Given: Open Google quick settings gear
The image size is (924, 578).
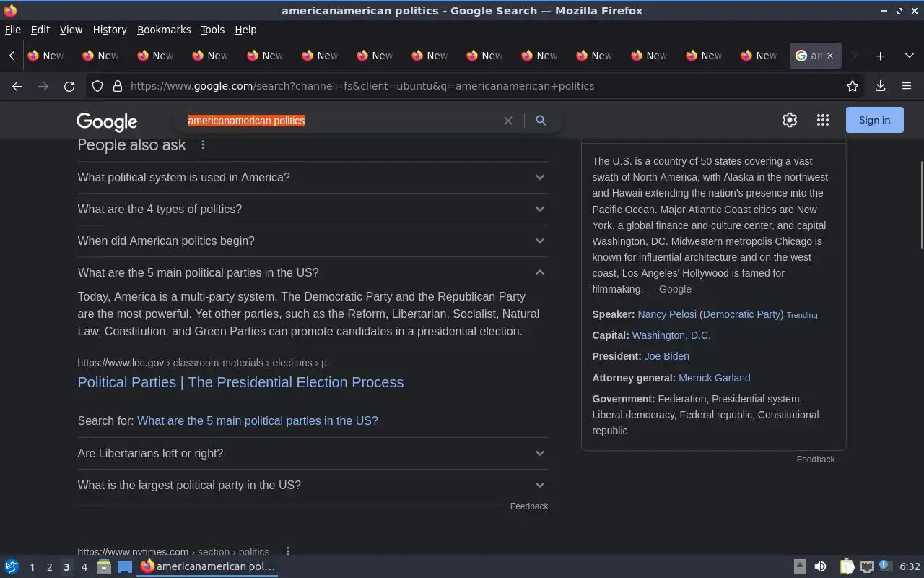Looking at the screenshot, I should 790,121.
